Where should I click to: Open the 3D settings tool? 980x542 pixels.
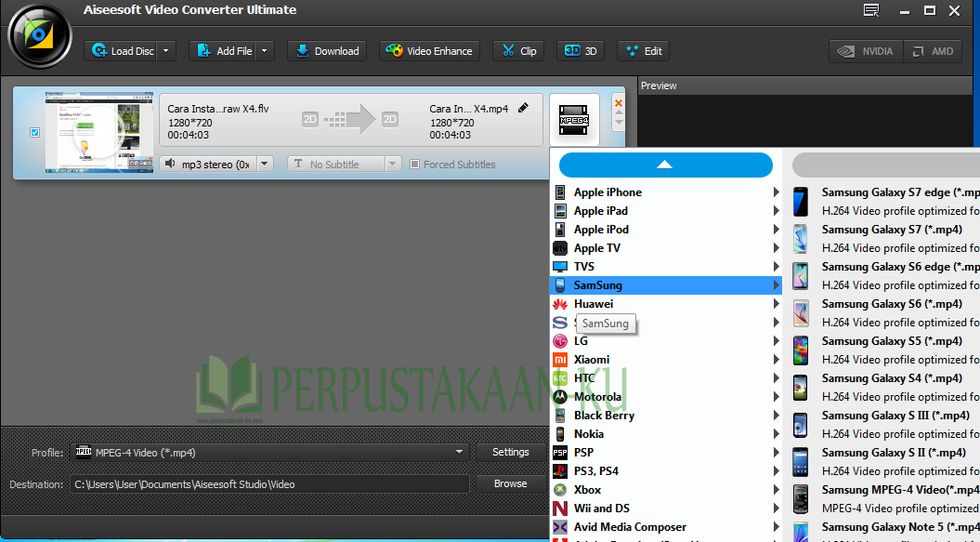click(x=581, y=51)
